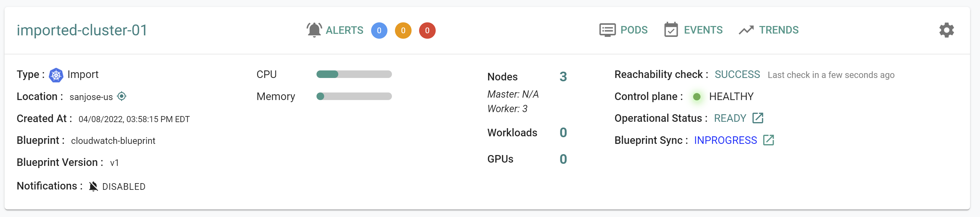Open the INPROGRESS blueprint sync link

(x=725, y=140)
